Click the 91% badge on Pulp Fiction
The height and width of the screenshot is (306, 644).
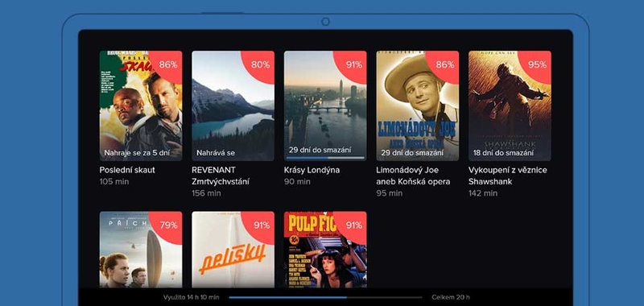click(x=353, y=225)
